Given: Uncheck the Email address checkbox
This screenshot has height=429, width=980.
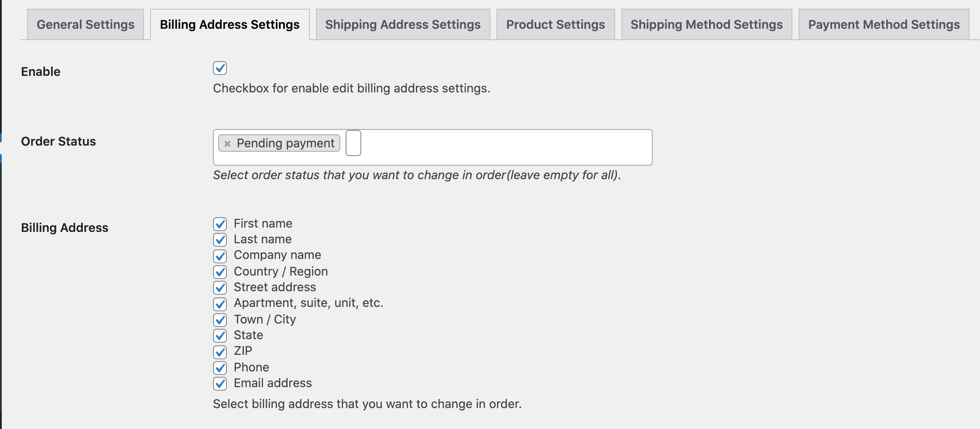Looking at the screenshot, I should pyautogui.click(x=220, y=384).
